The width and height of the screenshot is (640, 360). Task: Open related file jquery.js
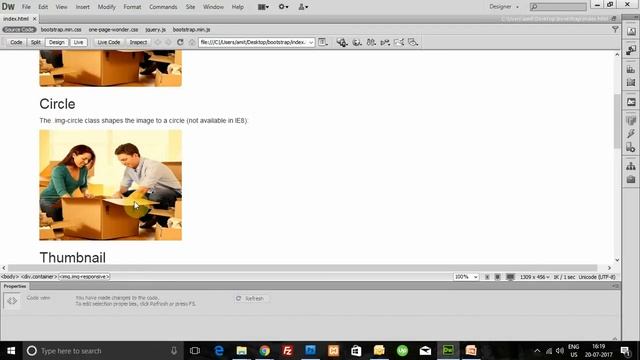tap(156, 30)
